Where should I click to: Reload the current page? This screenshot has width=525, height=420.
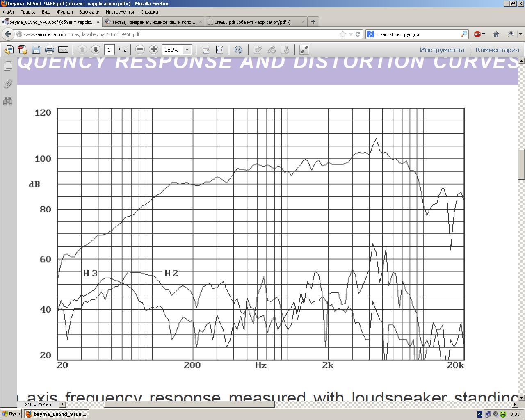(x=358, y=34)
